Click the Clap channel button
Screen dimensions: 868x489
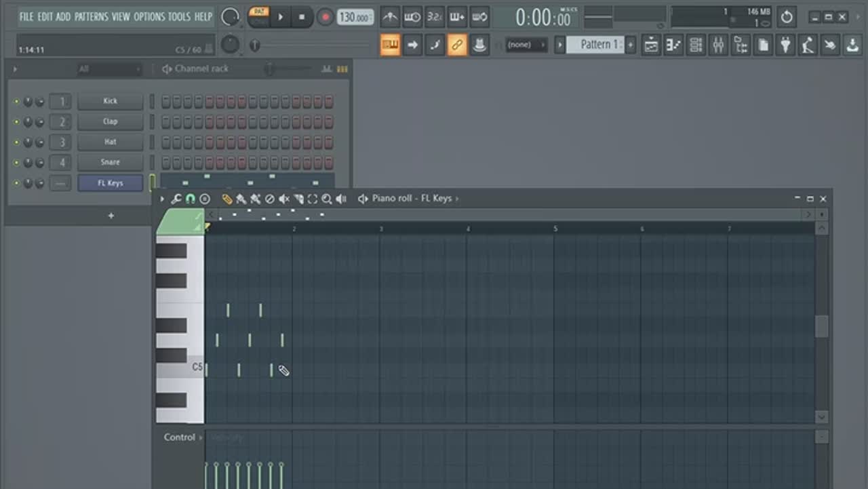(110, 121)
